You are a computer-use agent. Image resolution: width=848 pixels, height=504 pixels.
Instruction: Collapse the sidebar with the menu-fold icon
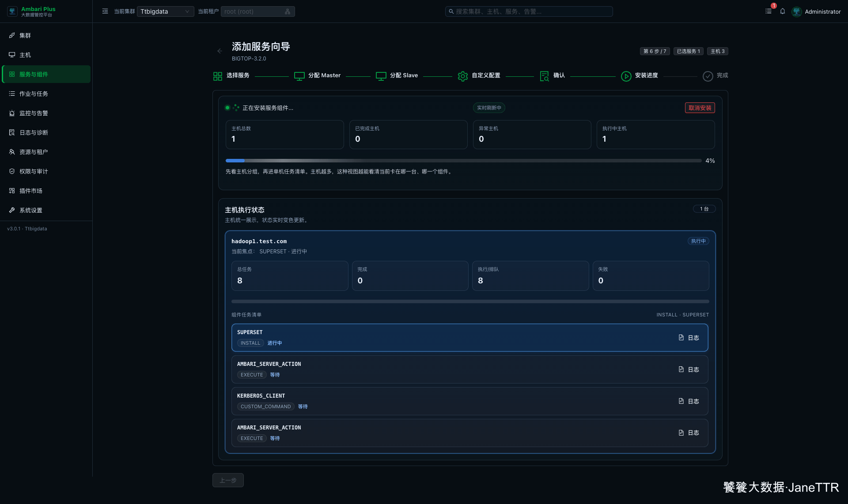105,11
